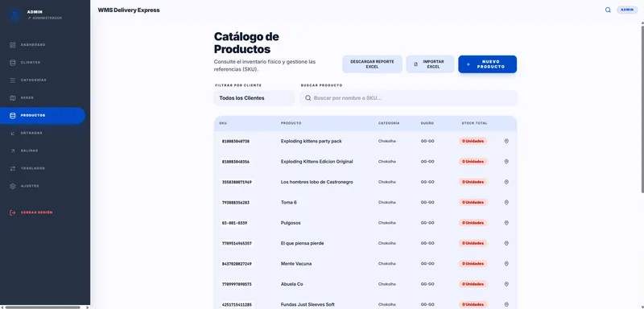
Task: Click the admin avatar logo in sidebar
Action: pos(14,15)
